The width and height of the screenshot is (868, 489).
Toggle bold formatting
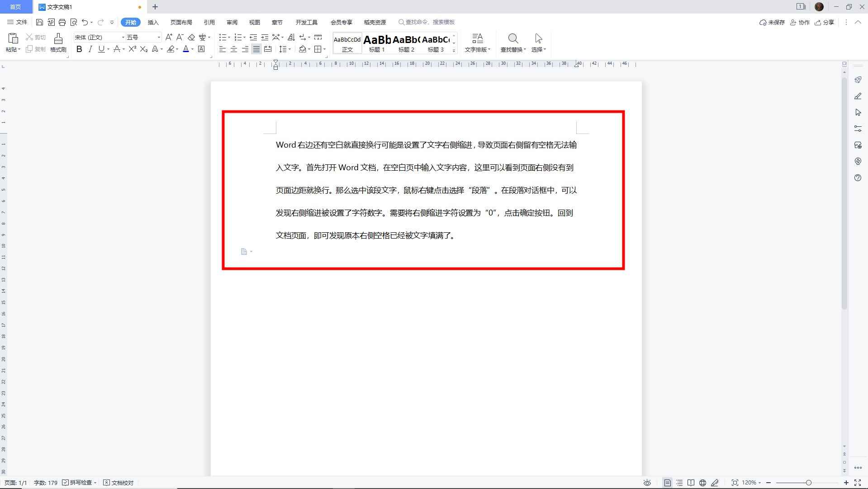79,49
